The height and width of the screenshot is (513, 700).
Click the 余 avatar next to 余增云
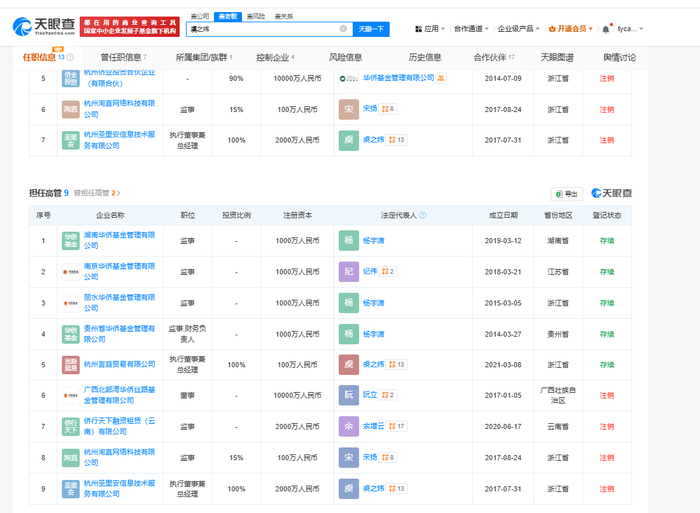348,427
